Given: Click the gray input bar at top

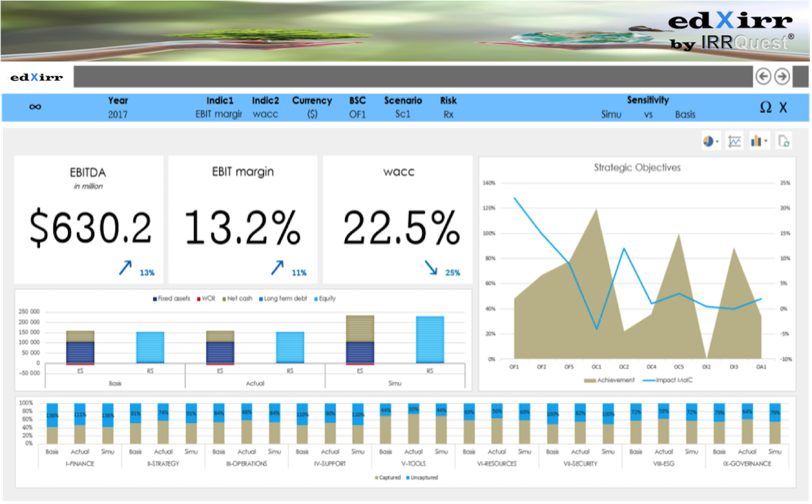Looking at the screenshot, I should 413,76.
